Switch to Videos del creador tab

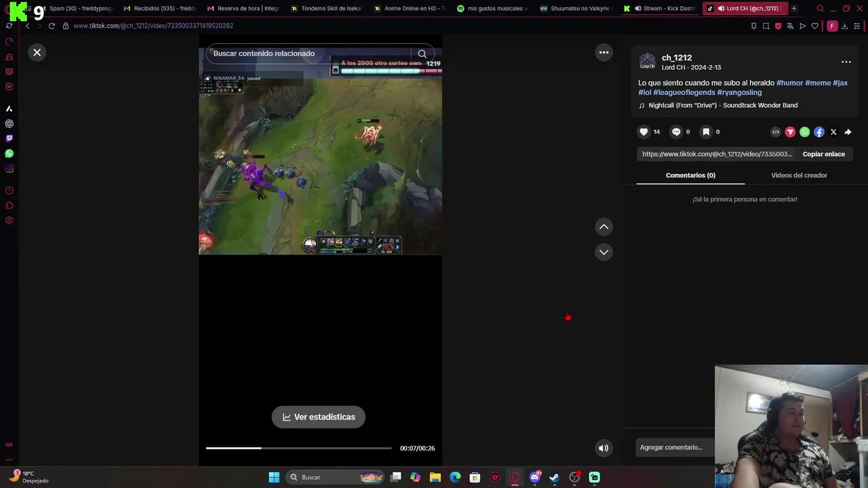click(x=799, y=176)
